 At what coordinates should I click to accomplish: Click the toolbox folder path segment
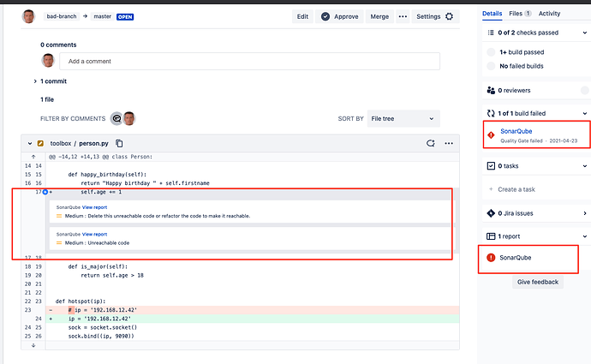pos(60,144)
